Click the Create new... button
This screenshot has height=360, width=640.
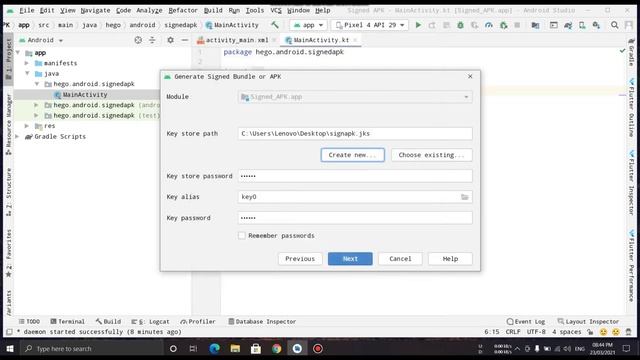353,155
